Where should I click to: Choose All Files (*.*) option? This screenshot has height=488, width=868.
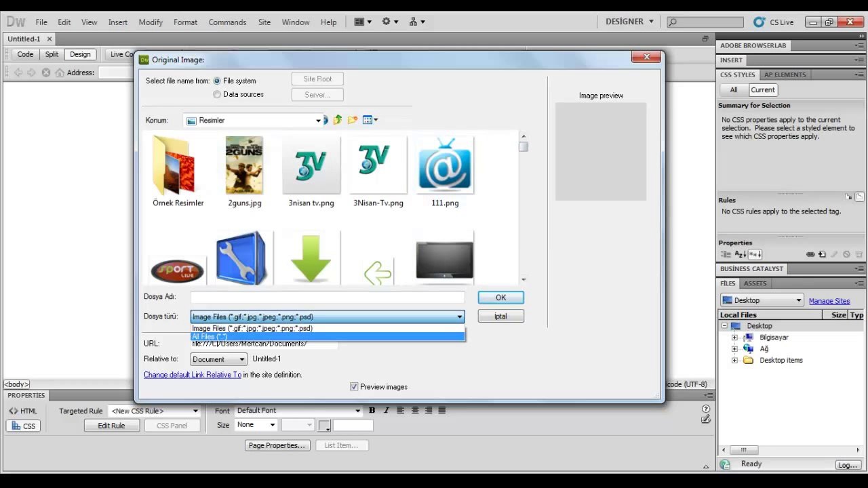point(328,337)
